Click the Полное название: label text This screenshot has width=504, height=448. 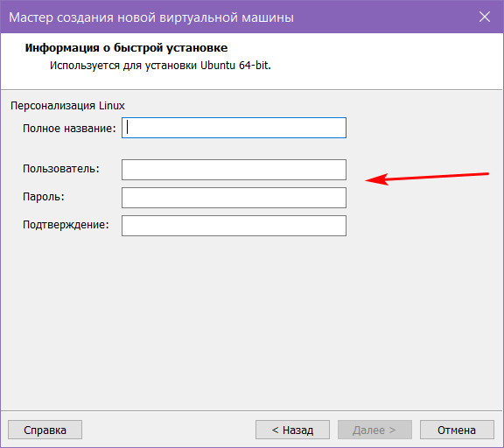tap(69, 129)
